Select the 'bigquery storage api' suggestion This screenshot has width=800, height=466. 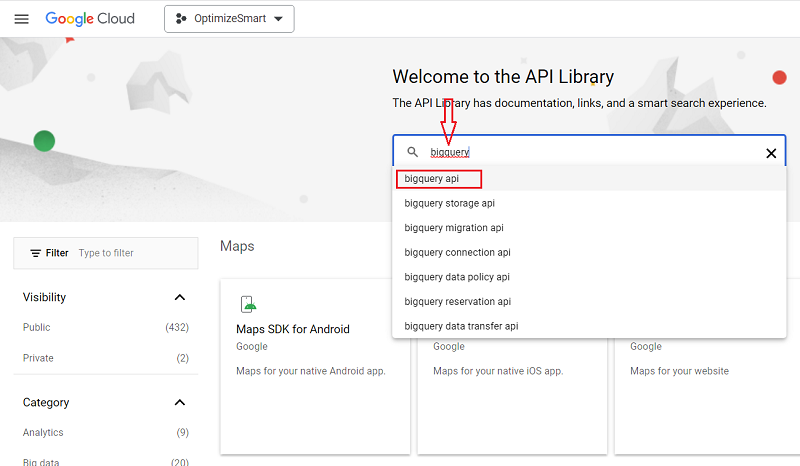click(x=589, y=203)
